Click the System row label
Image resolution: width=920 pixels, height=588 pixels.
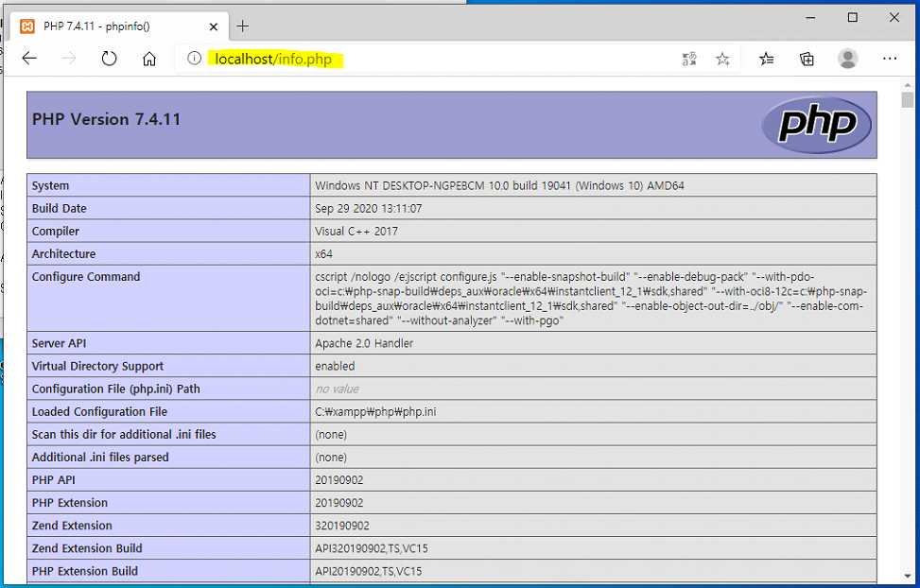pos(50,185)
